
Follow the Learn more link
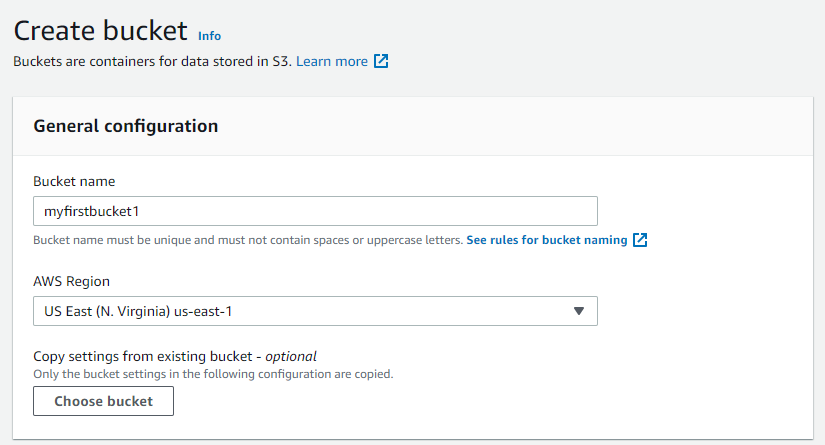(331, 62)
